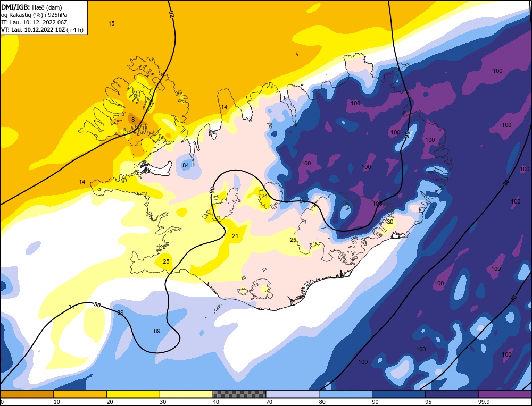532x406 pixels.
Task: Click the humidity value '31' on the map
Action: pos(71,307)
